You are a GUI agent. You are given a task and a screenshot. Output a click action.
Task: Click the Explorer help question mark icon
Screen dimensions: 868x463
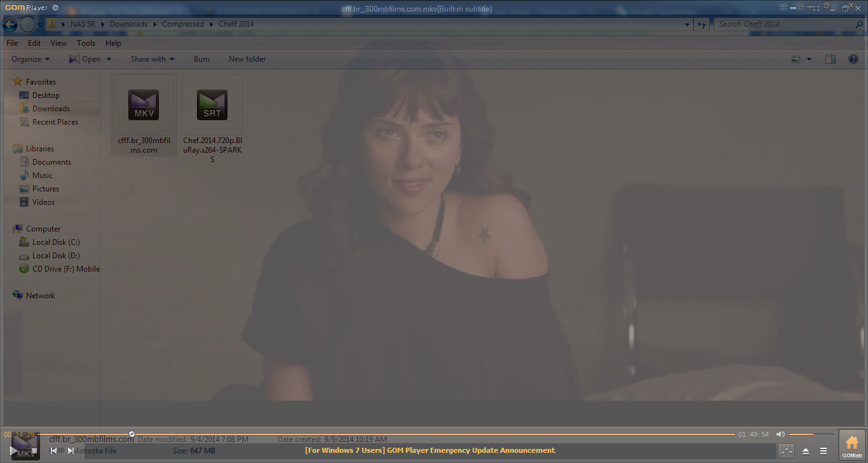coord(853,59)
